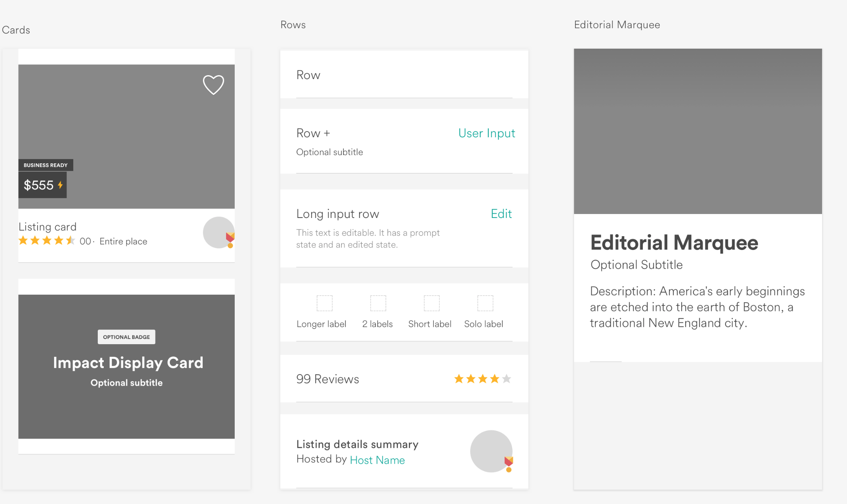The height and width of the screenshot is (504, 847).
Task: Click the User Input link
Action: pyautogui.click(x=486, y=133)
